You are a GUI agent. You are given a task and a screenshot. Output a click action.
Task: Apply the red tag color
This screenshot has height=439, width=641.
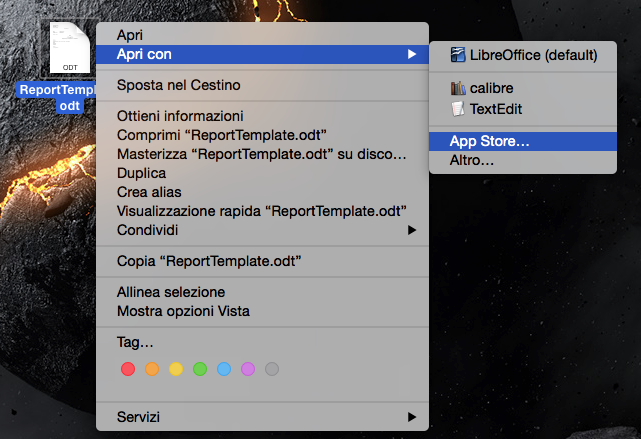[128, 369]
